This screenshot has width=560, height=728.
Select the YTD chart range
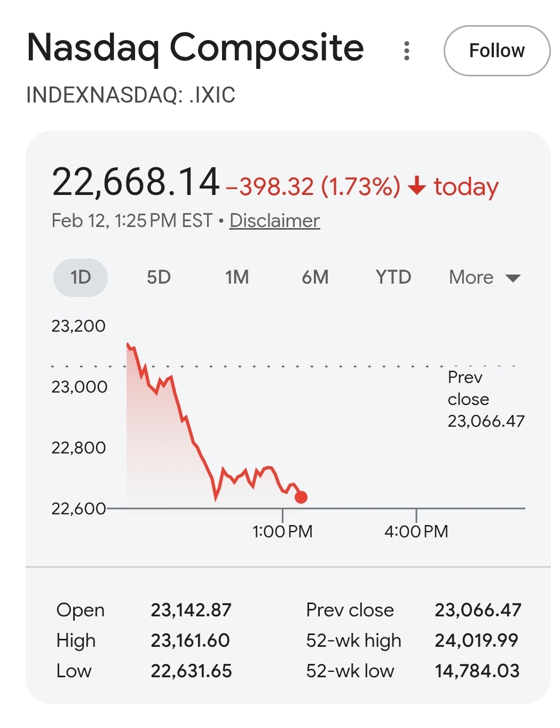pos(393,277)
